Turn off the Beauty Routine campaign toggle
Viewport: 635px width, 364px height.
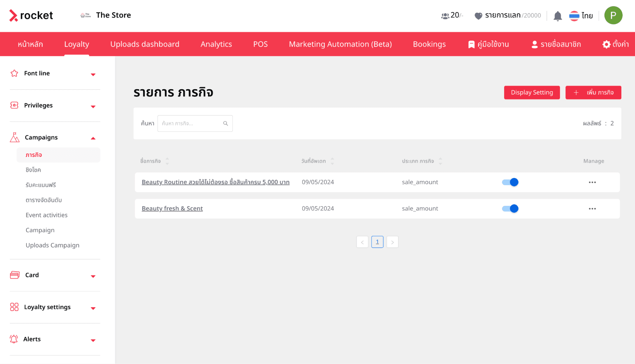coord(510,182)
